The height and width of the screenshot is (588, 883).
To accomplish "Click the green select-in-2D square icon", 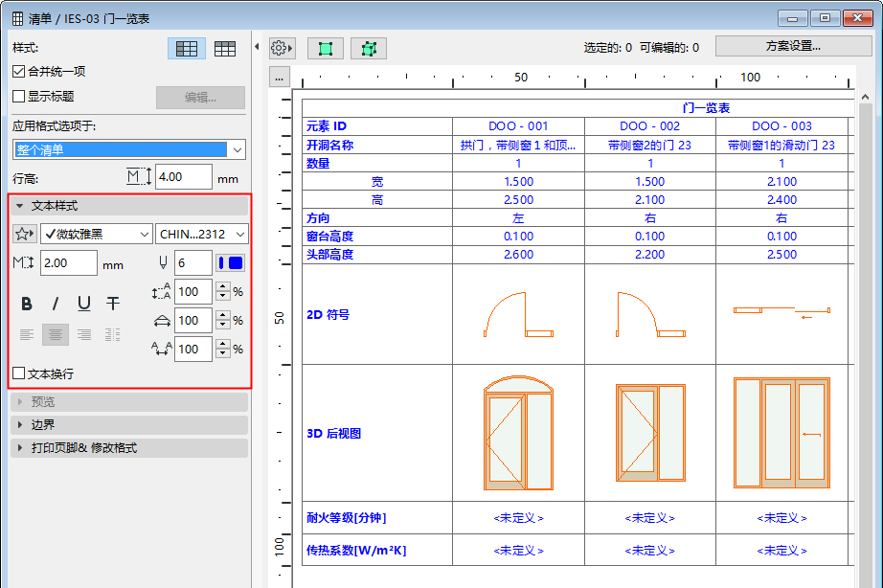I will click(x=326, y=49).
